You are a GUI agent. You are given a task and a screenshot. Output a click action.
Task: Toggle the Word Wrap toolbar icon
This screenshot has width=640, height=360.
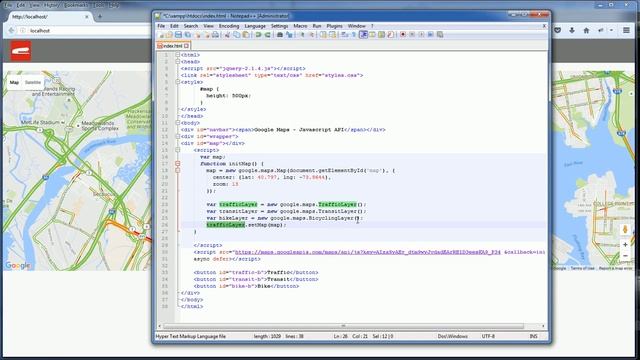pos(345,35)
